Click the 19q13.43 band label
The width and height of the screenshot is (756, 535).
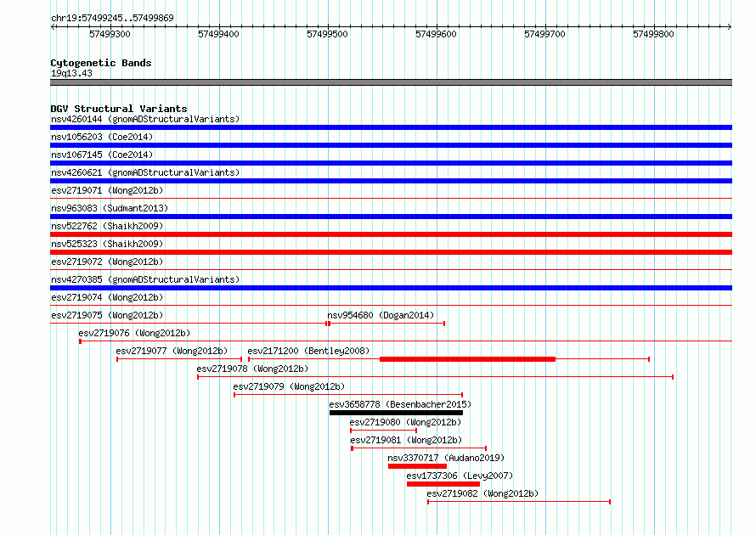71,73
